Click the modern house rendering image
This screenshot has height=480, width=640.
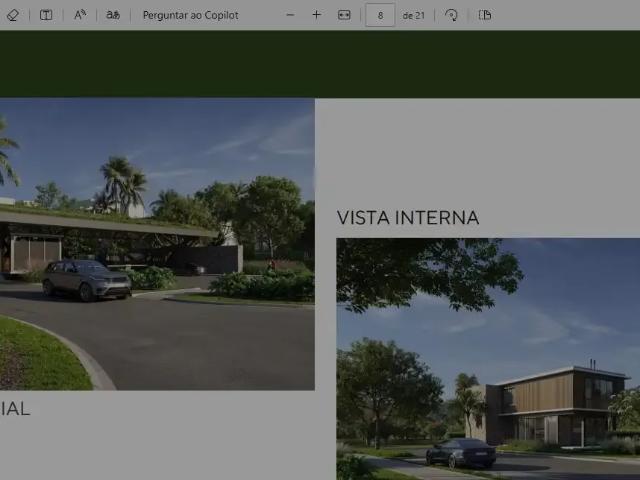click(488, 359)
